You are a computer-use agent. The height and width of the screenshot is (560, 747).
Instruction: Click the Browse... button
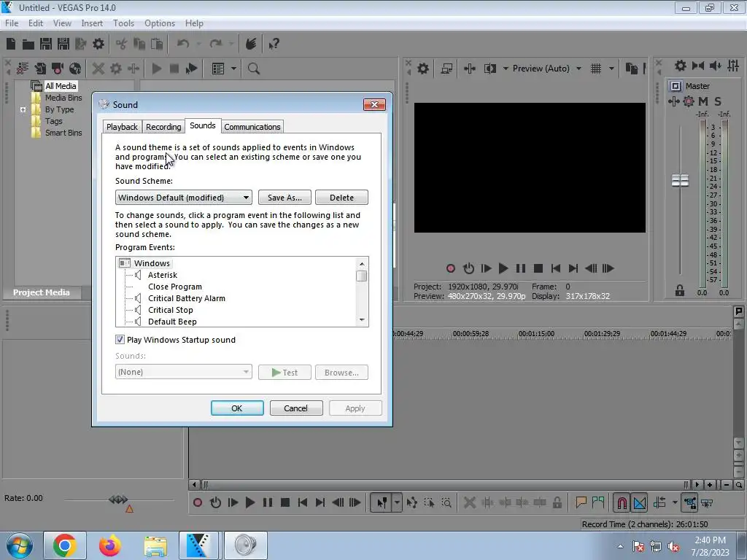[x=341, y=373]
